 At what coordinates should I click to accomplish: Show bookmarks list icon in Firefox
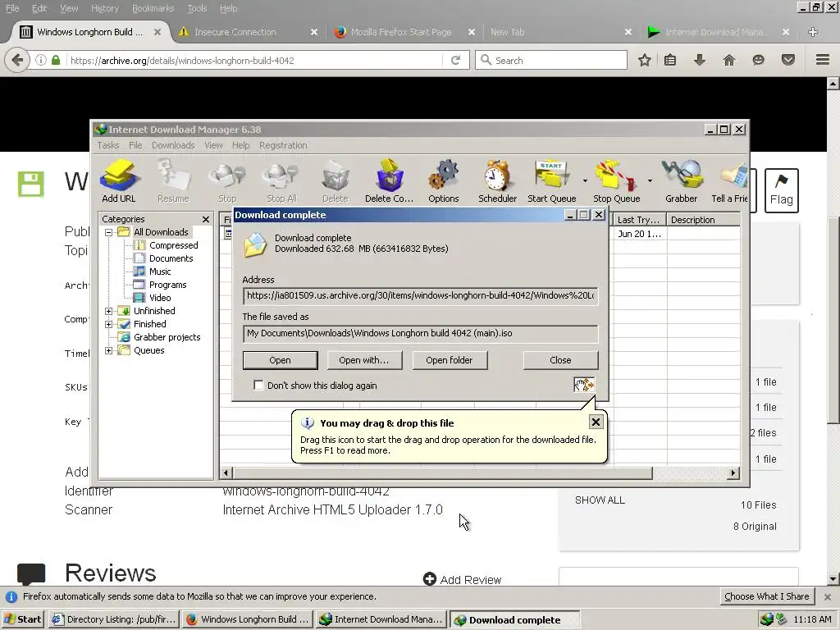(670, 60)
